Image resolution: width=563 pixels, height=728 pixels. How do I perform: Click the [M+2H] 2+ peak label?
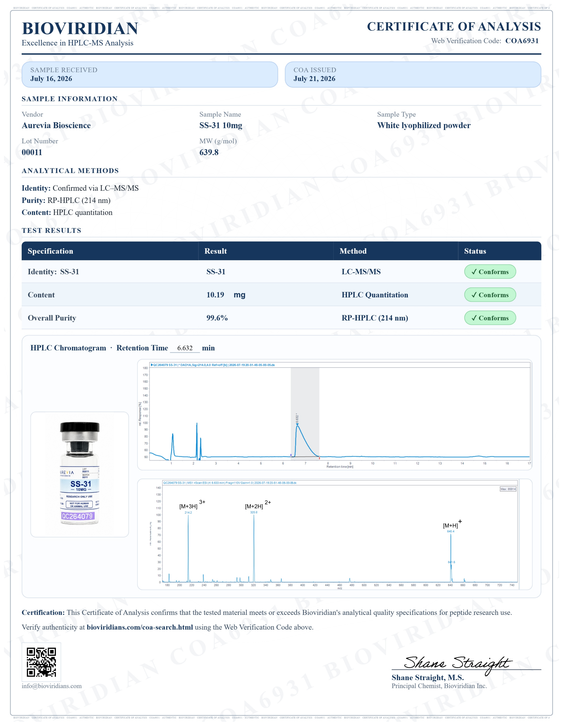[258, 505]
